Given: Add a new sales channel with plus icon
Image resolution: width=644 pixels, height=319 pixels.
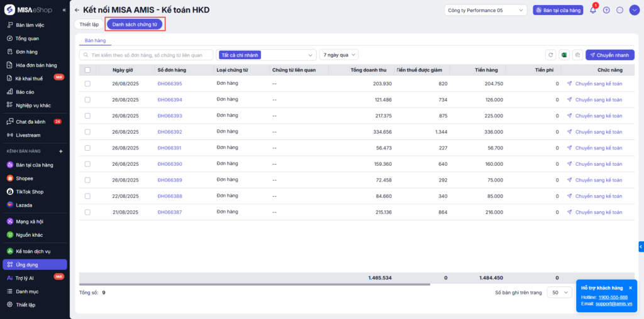Looking at the screenshot, I should pyautogui.click(x=61, y=151).
